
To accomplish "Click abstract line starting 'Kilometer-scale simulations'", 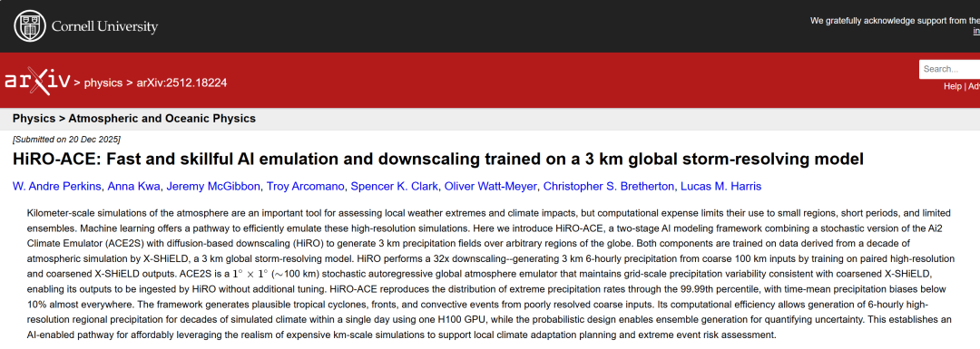I will [x=489, y=214].
